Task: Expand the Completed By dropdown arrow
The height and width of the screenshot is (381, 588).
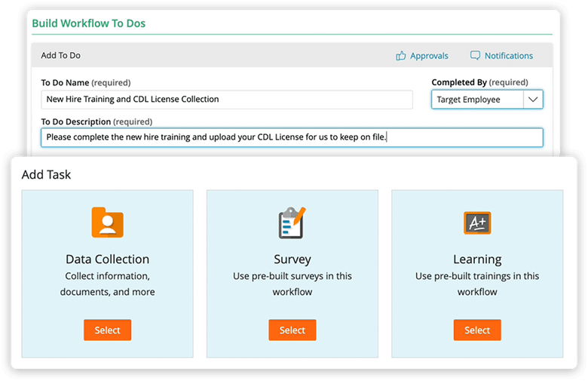Action: click(x=533, y=100)
